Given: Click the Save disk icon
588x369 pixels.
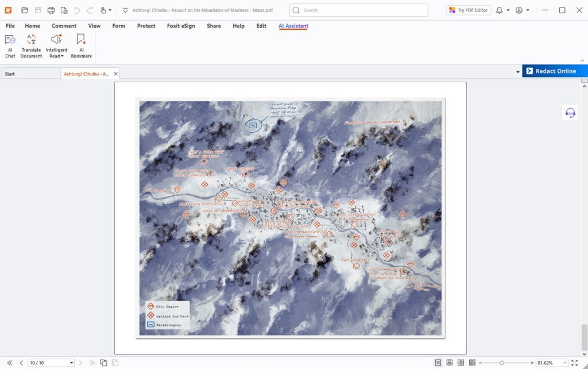Looking at the screenshot, I should tap(38, 10).
